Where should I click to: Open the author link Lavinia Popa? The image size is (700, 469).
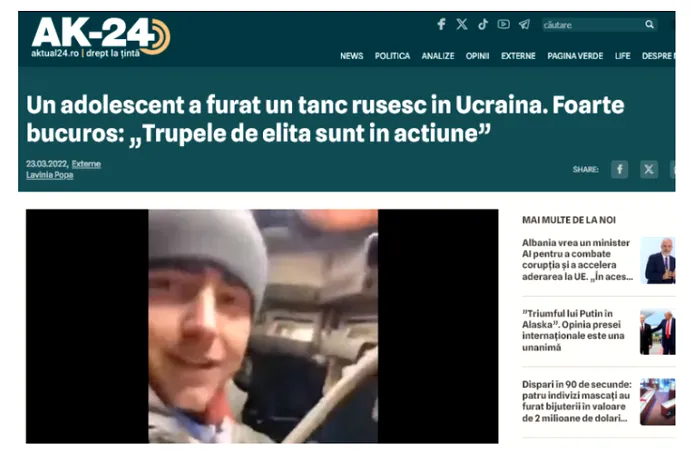click(50, 175)
